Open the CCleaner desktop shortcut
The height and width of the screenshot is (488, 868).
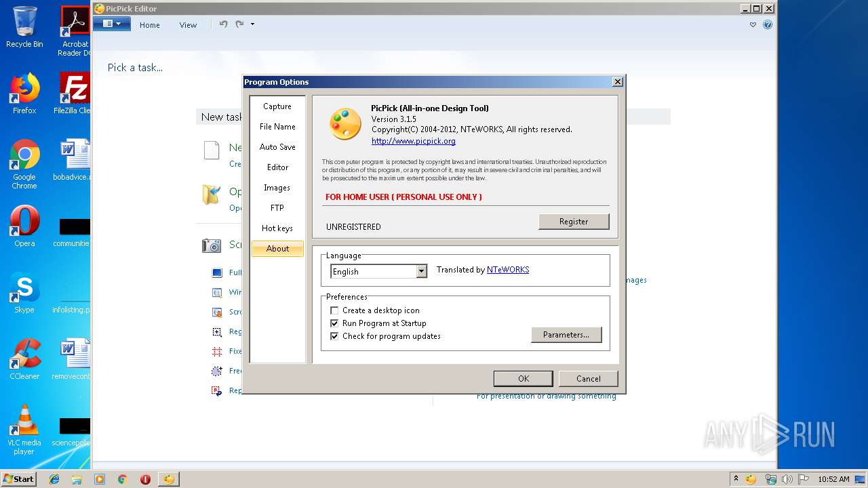(x=24, y=359)
